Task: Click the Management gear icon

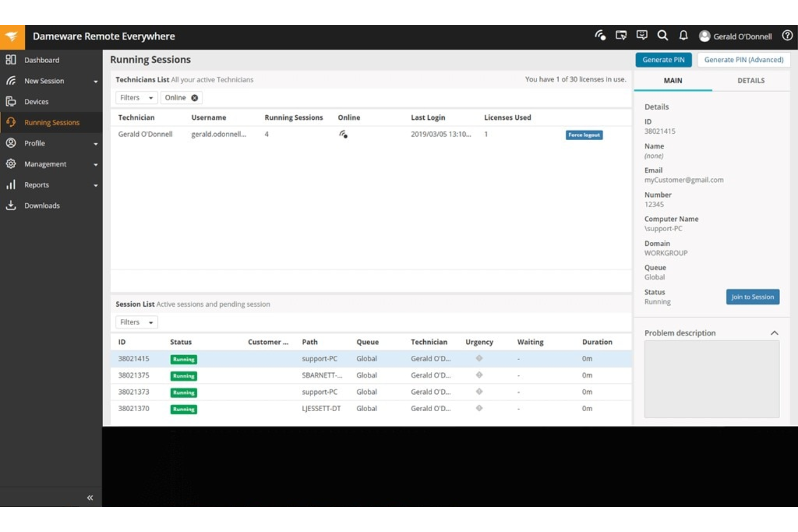Action: (11, 164)
